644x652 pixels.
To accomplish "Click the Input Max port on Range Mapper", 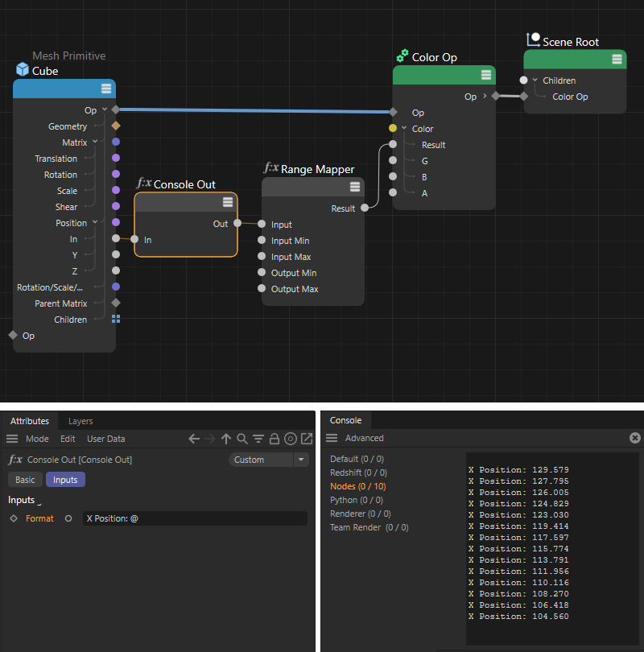I will [x=262, y=256].
